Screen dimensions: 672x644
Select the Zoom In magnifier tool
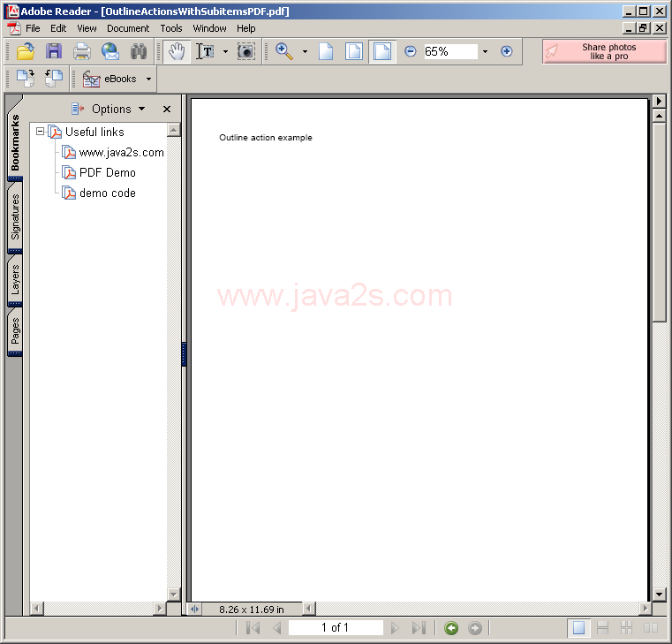pyautogui.click(x=284, y=51)
